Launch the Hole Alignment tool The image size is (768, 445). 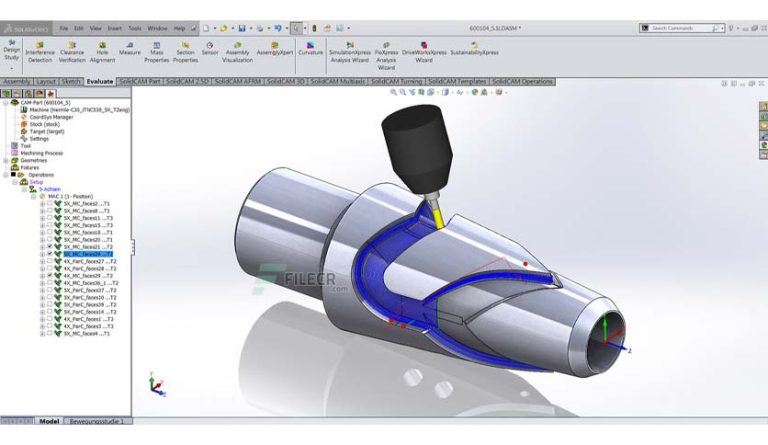[102, 52]
